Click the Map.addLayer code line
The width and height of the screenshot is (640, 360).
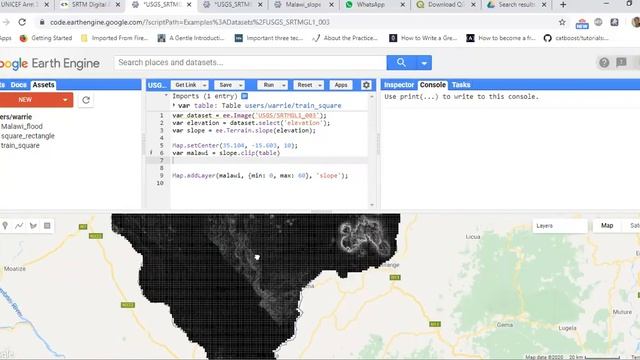(x=260, y=176)
